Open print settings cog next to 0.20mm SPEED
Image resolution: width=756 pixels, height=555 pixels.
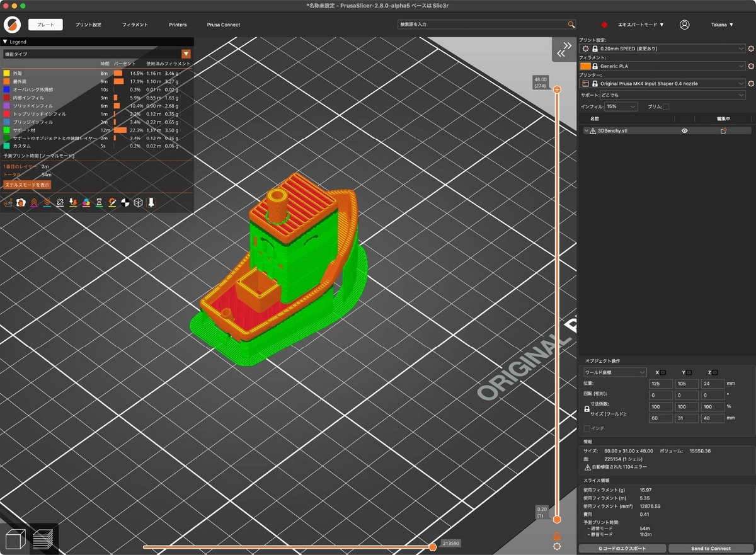click(751, 49)
